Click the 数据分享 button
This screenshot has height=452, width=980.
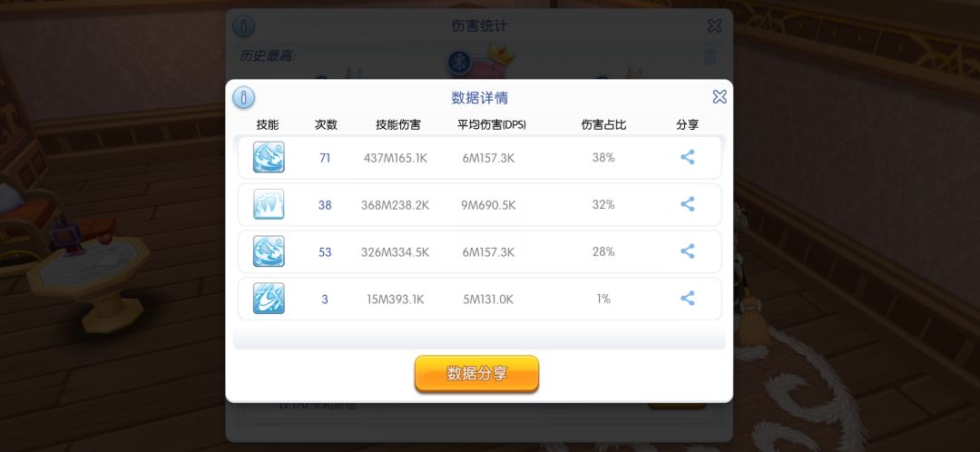tap(477, 373)
